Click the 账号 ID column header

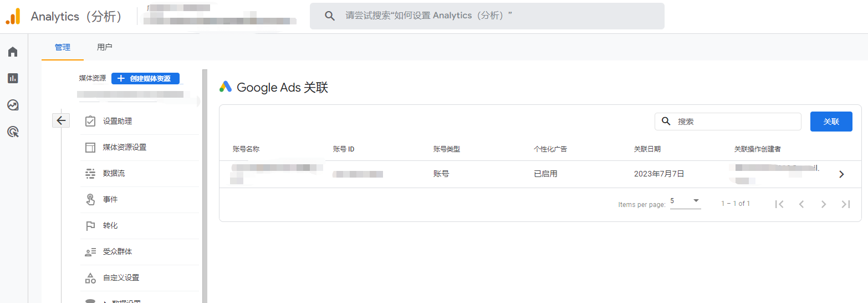pos(344,149)
